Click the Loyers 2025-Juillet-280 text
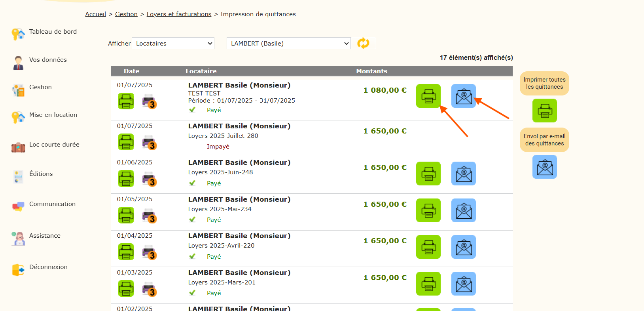The width and height of the screenshot is (644, 311). coord(223,136)
